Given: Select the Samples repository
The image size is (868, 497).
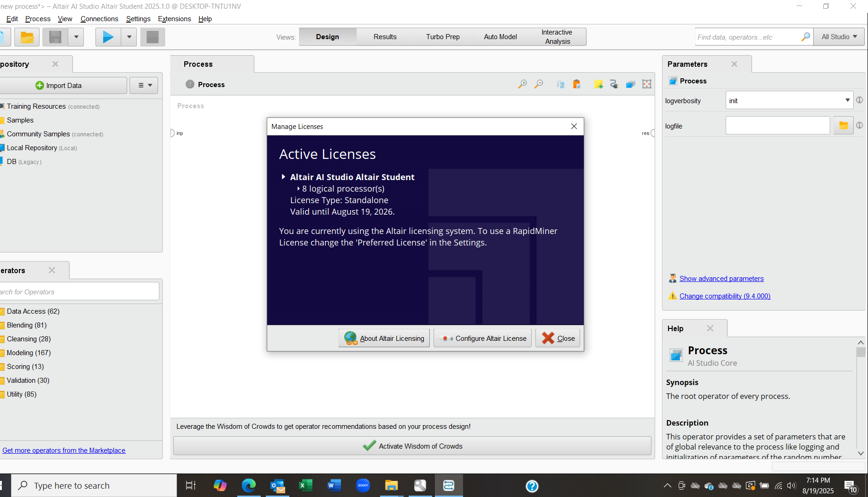Looking at the screenshot, I should tap(17, 120).
